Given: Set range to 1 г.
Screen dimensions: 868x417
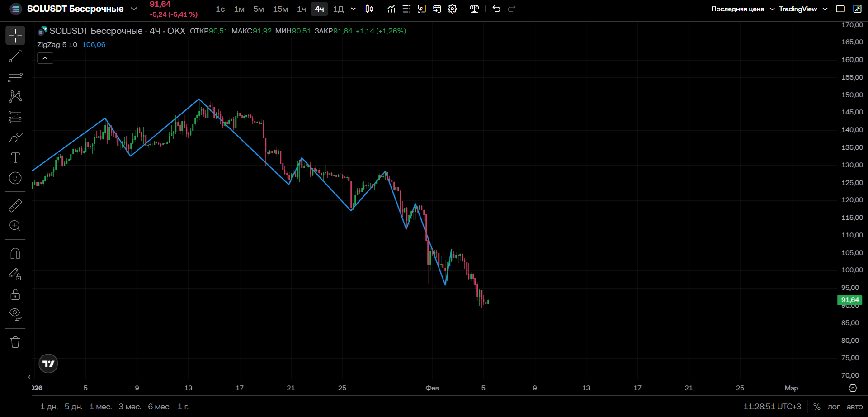Looking at the screenshot, I should click(183, 407).
